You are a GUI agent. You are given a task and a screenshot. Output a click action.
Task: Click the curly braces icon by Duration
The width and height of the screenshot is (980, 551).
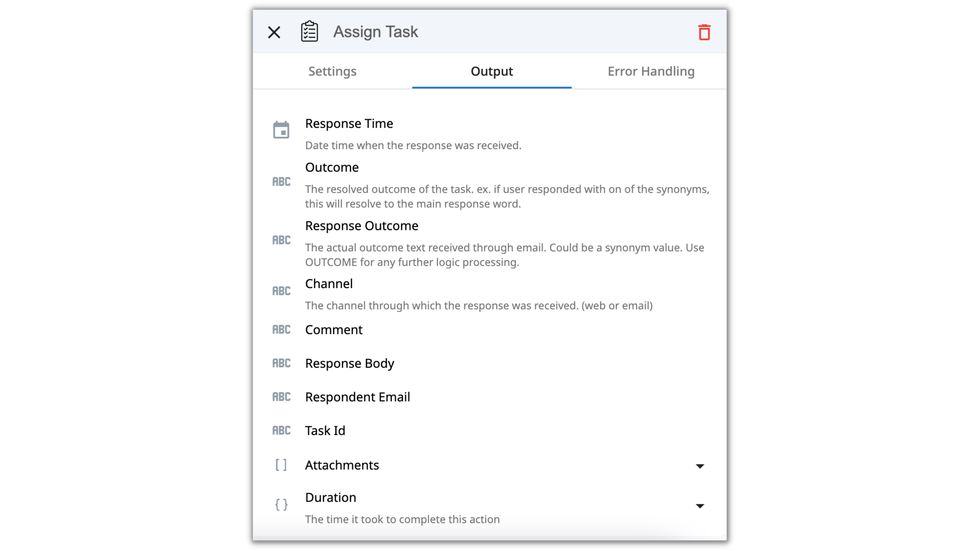point(281,505)
